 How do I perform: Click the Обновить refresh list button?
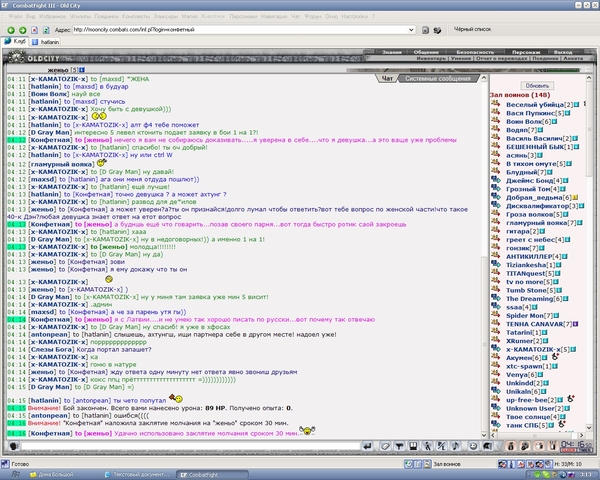click(537, 86)
